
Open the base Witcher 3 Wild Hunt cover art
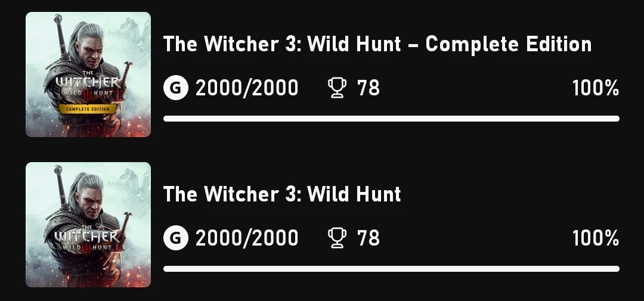click(88, 225)
